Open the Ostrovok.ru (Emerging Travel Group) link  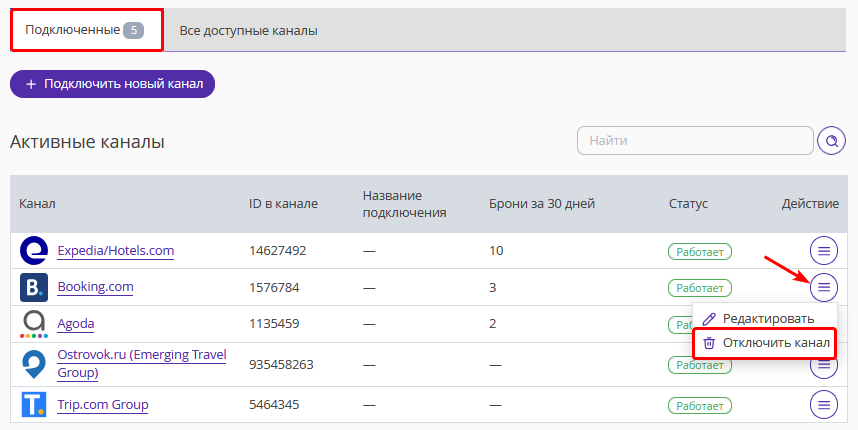point(142,364)
